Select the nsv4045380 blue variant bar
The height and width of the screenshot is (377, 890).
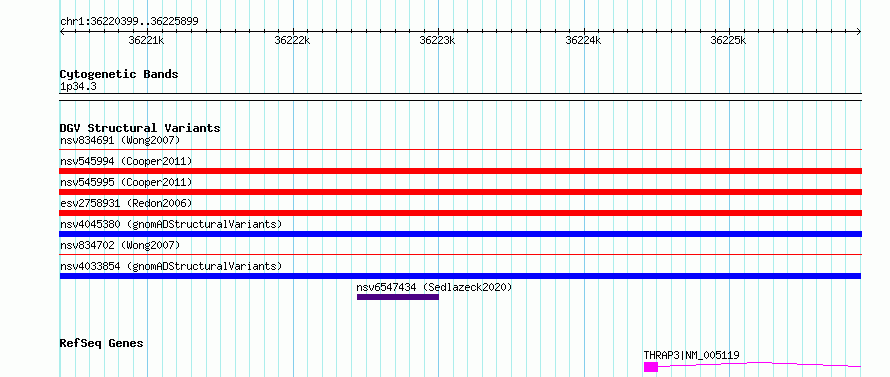[x=460, y=234]
